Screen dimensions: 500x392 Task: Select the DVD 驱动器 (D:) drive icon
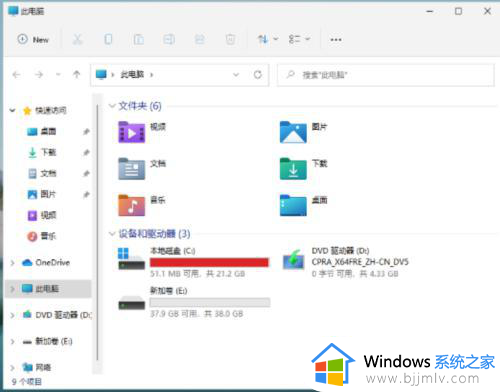[293, 259]
